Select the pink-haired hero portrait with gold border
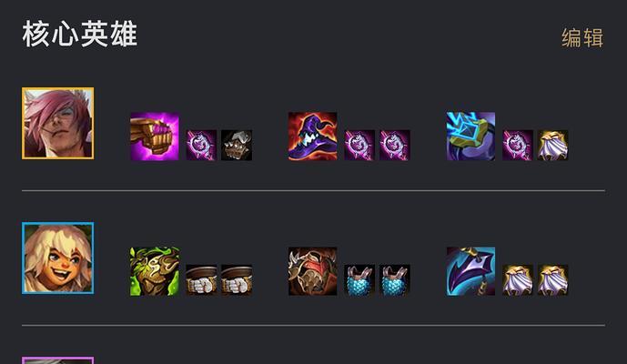627x364 pixels. pos(58,123)
